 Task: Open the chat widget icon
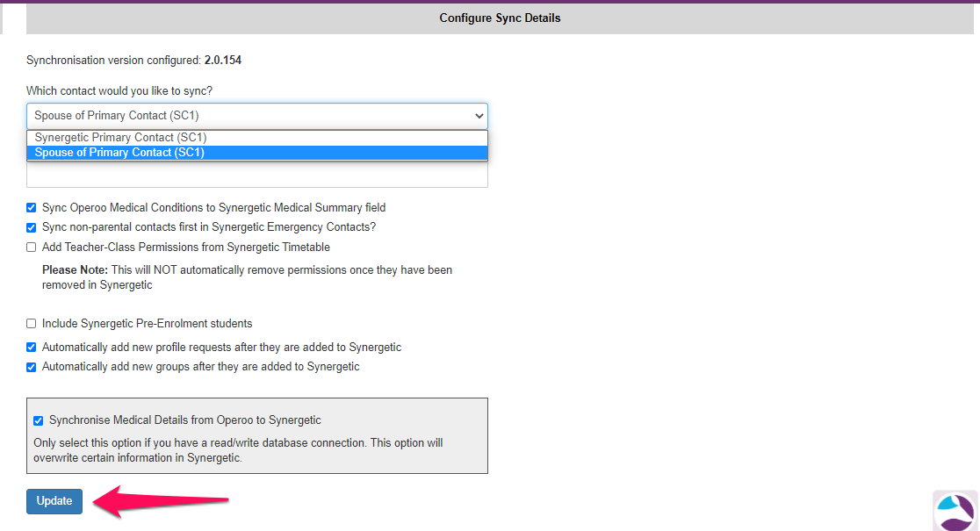(955, 511)
